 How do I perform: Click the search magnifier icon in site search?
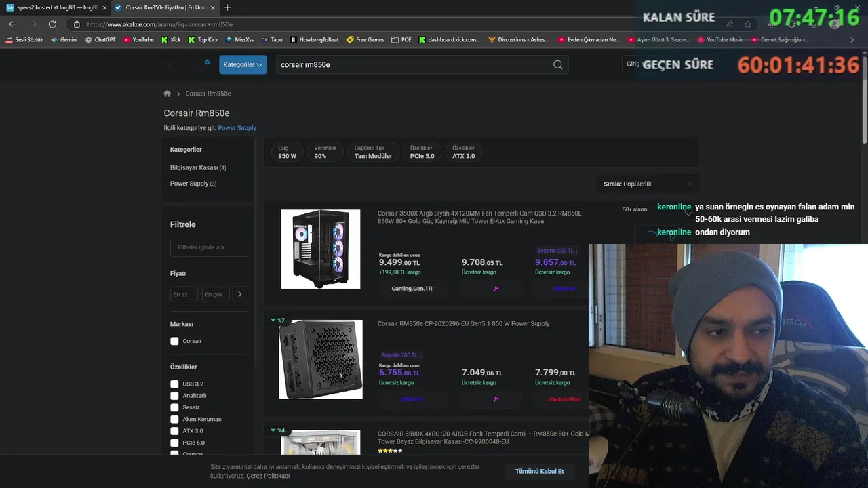coord(557,64)
